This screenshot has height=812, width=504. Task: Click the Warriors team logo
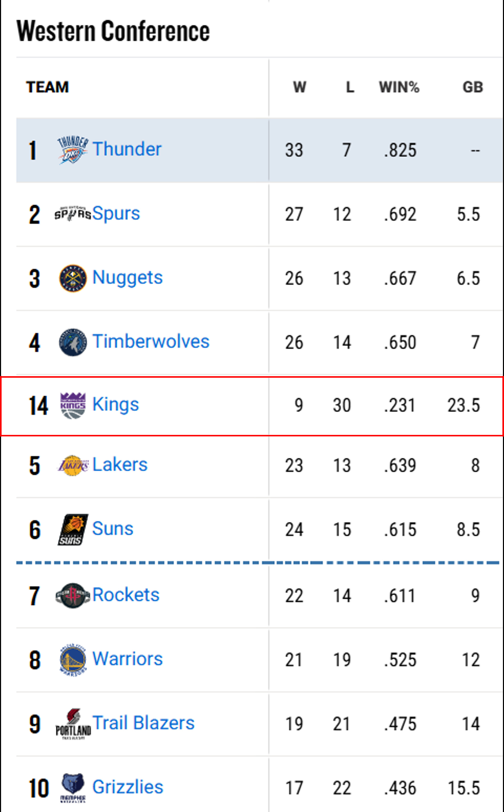click(73, 660)
